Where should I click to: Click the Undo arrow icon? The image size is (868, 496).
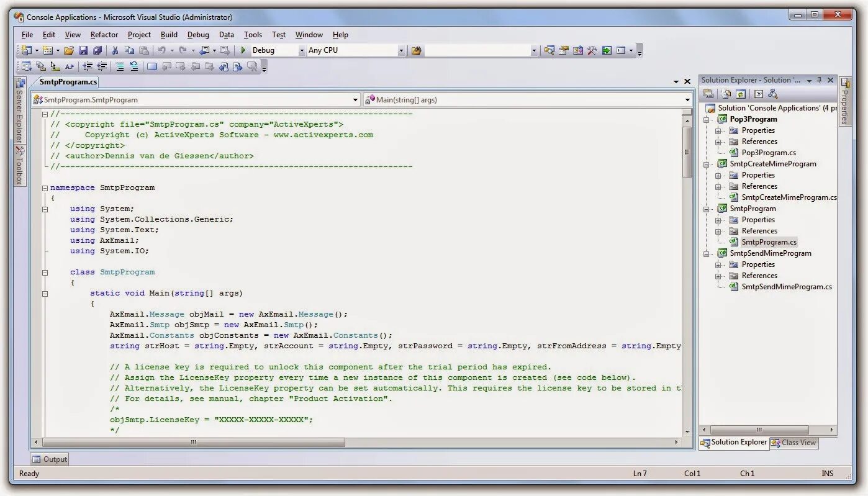161,50
